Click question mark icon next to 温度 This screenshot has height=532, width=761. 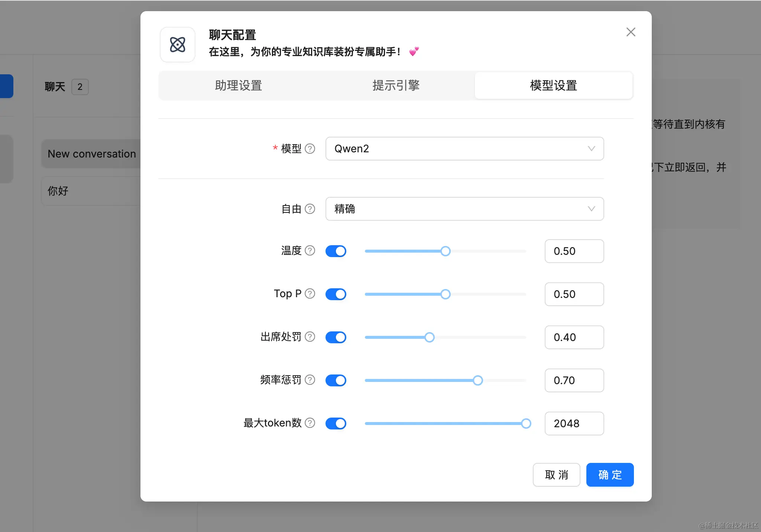[x=310, y=251]
